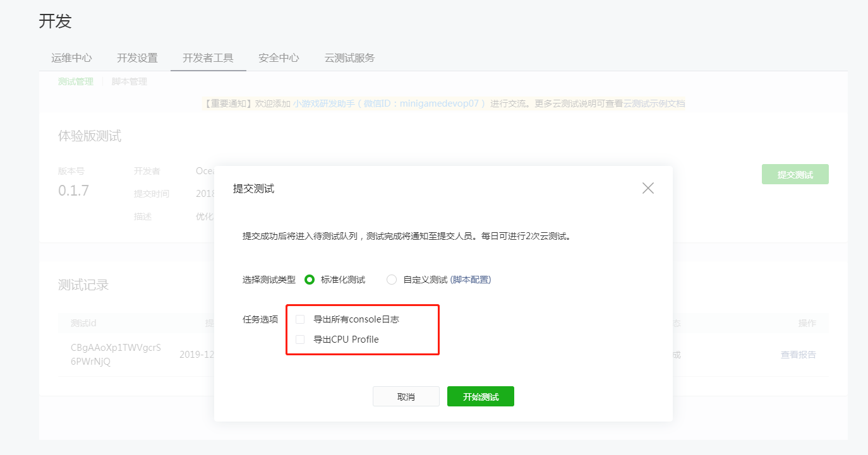Enable 导出所有console日志 checkbox
This screenshot has height=455, width=868.
(x=300, y=319)
